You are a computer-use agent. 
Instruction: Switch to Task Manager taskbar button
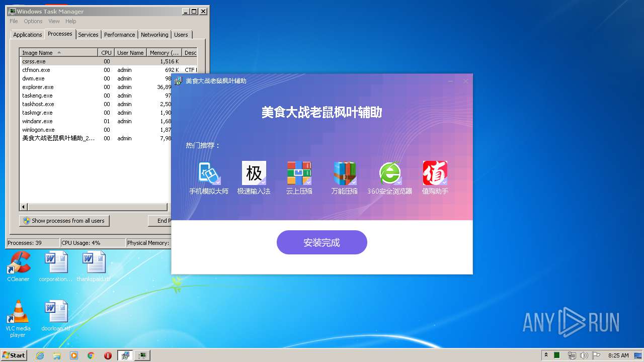143,355
